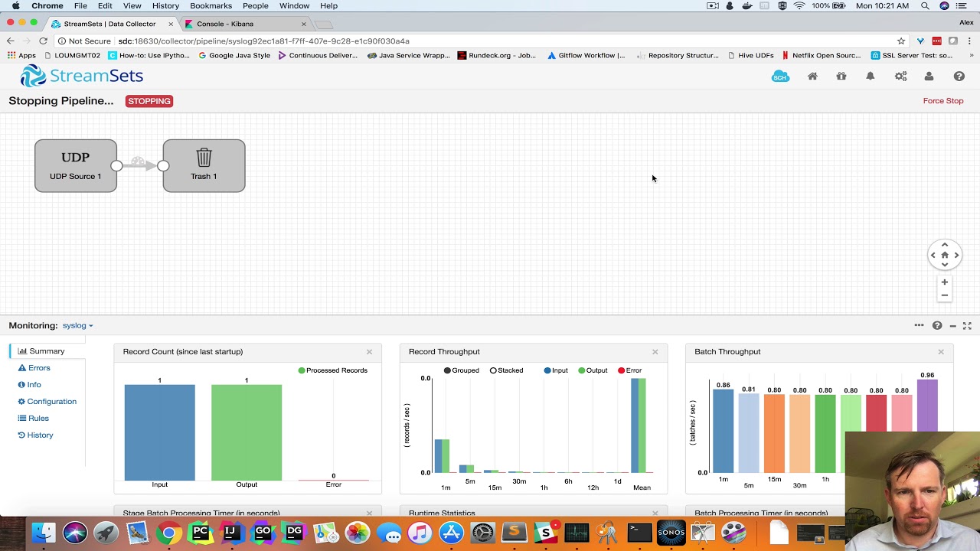
Task: Click connector between UDP Source and Trash
Action: 139,165
